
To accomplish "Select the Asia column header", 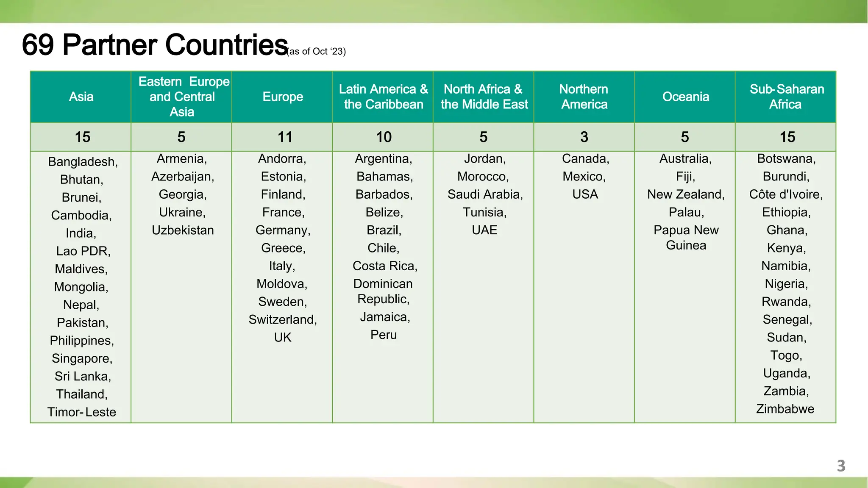I will pyautogui.click(x=81, y=97).
